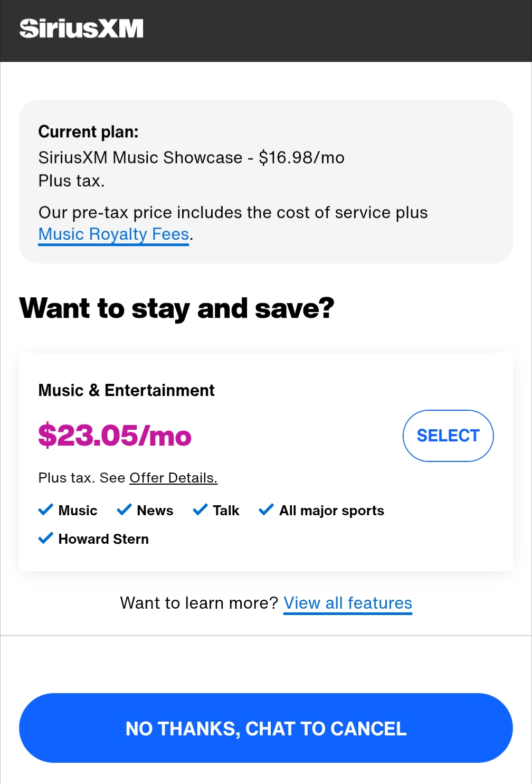This screenshot has width=532, height=784.
Task: Click the Want to stay and save heading
Action: (x=177, y=308)
